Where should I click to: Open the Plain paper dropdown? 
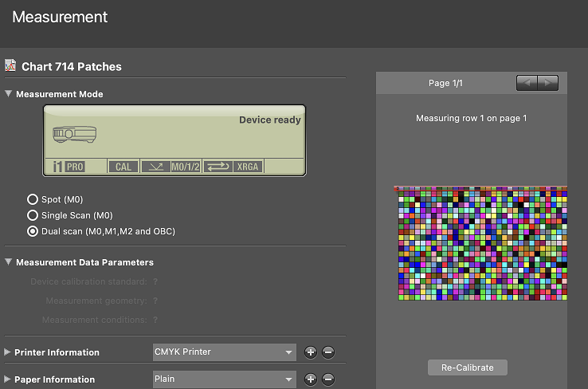point(224,379)
